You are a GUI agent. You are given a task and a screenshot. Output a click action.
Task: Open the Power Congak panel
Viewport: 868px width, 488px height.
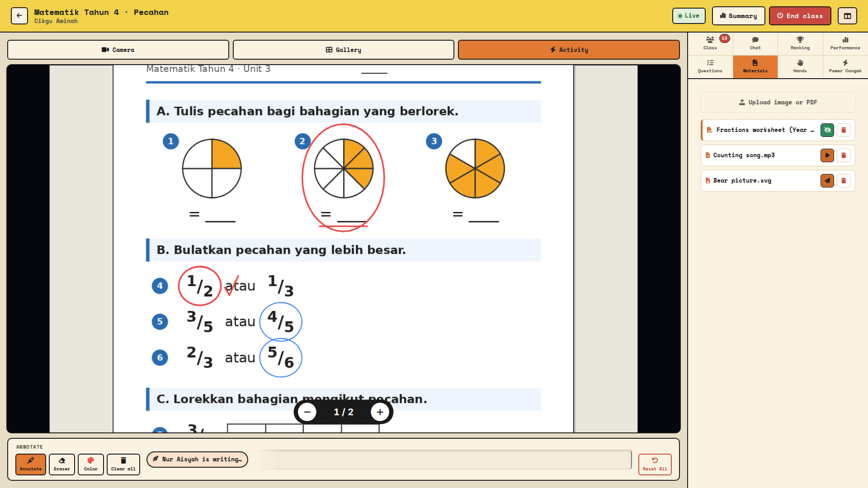(x=845, y=67)
